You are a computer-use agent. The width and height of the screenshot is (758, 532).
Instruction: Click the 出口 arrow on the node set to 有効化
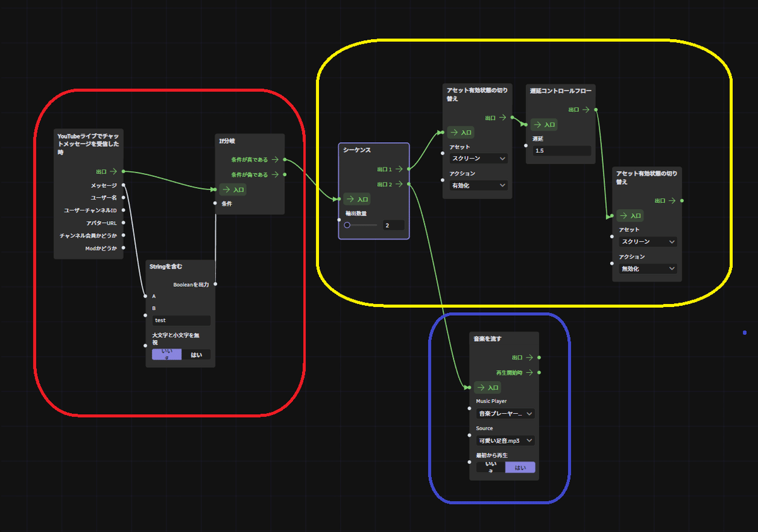[x=503, y=118]
